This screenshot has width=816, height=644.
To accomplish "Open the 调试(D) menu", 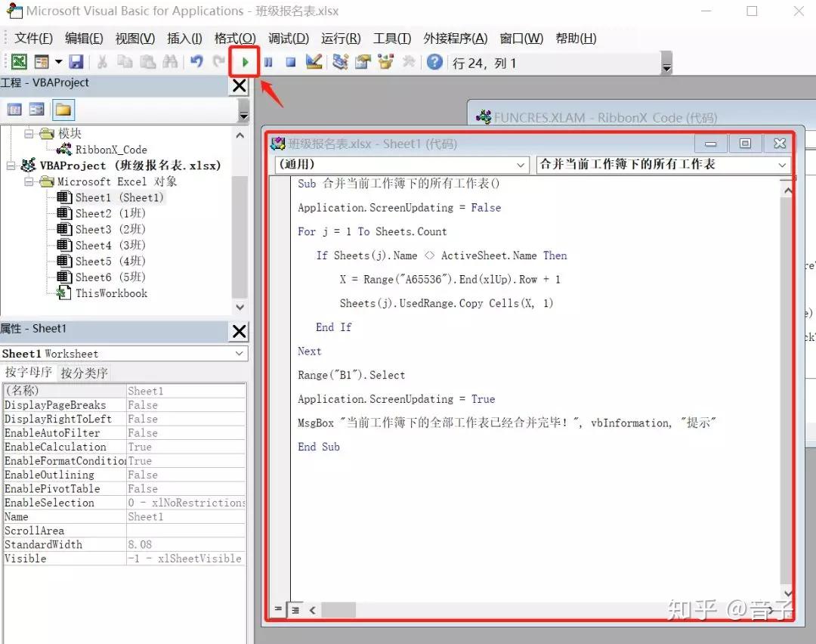I will [289, 38].
